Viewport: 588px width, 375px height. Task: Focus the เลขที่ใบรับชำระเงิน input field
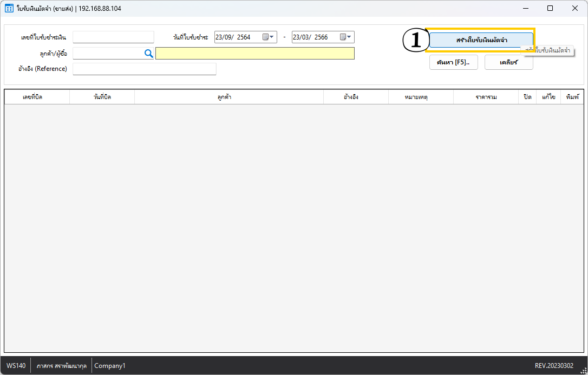click(113, 37)
